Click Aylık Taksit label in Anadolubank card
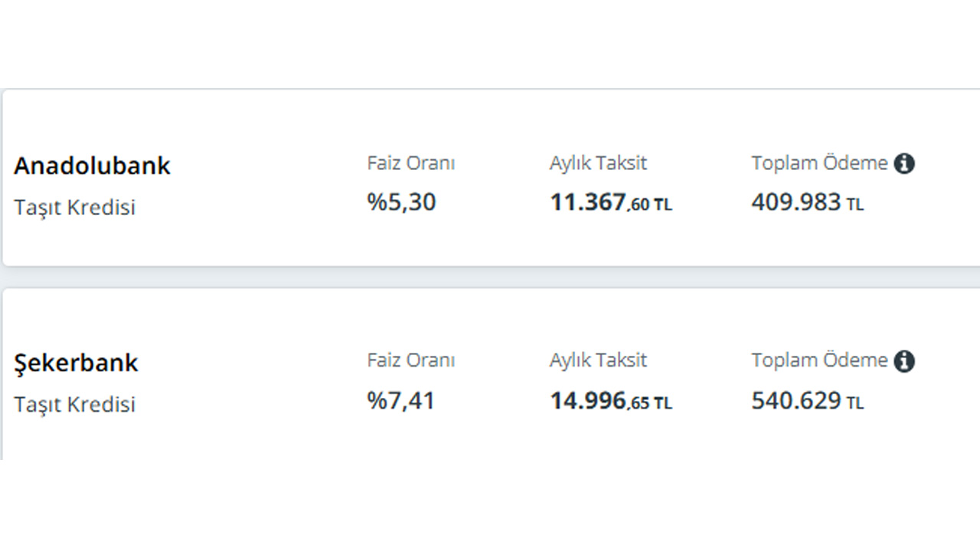This screenshot has width=980, height=551. 598,164
